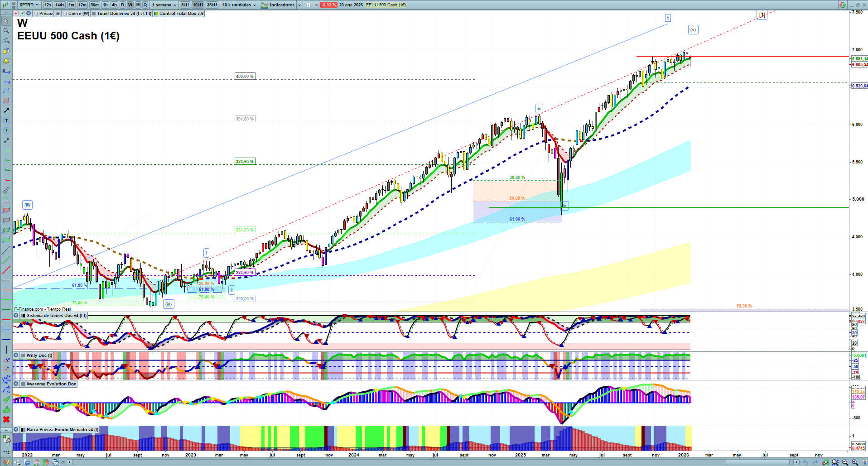Toggle Control Total Doc v.6 indicator
Image resolution: width=868 pixels, height=466 pixels.
[x=156, y=14]
